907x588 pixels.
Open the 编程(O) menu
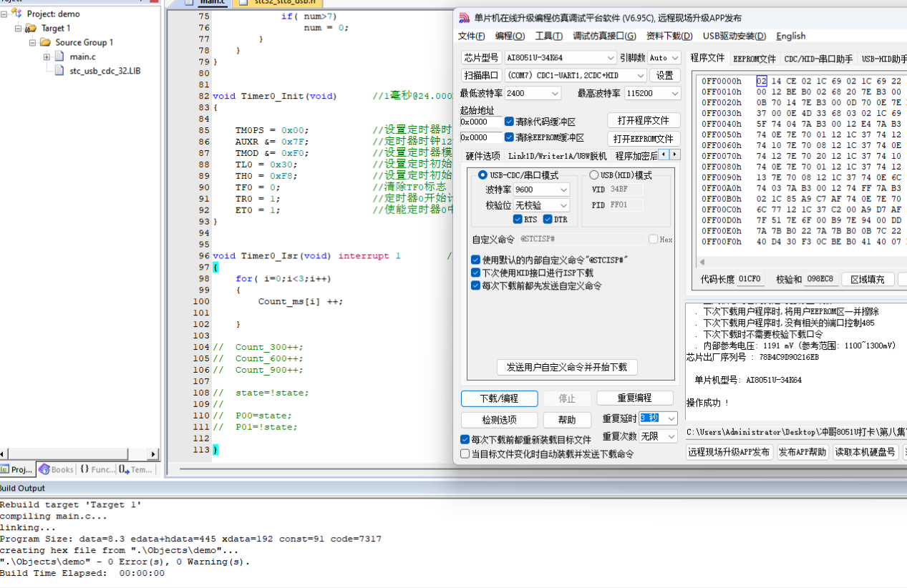(x=510, y=36)
